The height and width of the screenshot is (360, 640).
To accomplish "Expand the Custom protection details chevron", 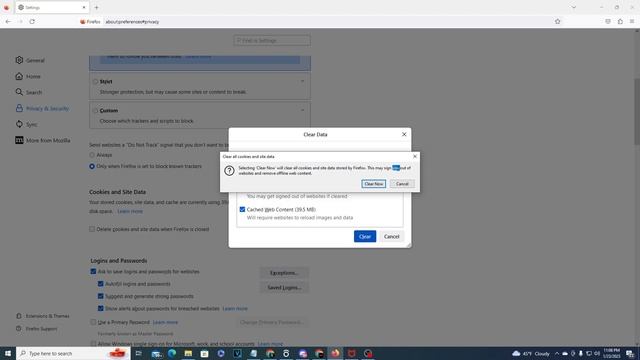I will pos(302,110).
